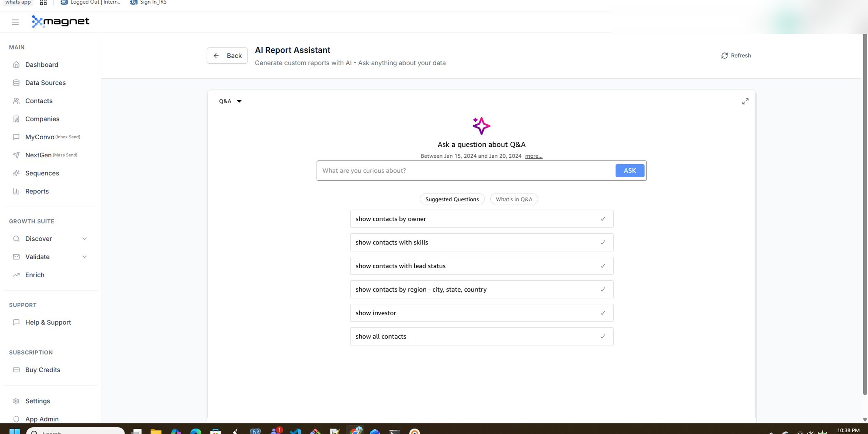The width and height of the screenshot is (868, 434).
Task: Click the Companies sidebar icon
Action: [17, 119]
